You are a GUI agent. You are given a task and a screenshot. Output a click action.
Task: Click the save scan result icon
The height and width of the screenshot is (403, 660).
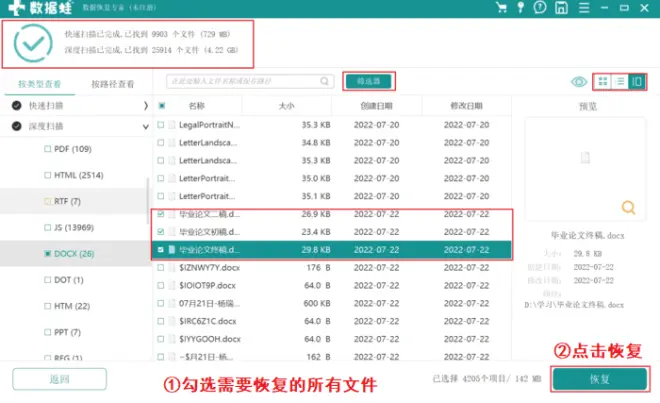pyautogui.click(x=561, y=8)
